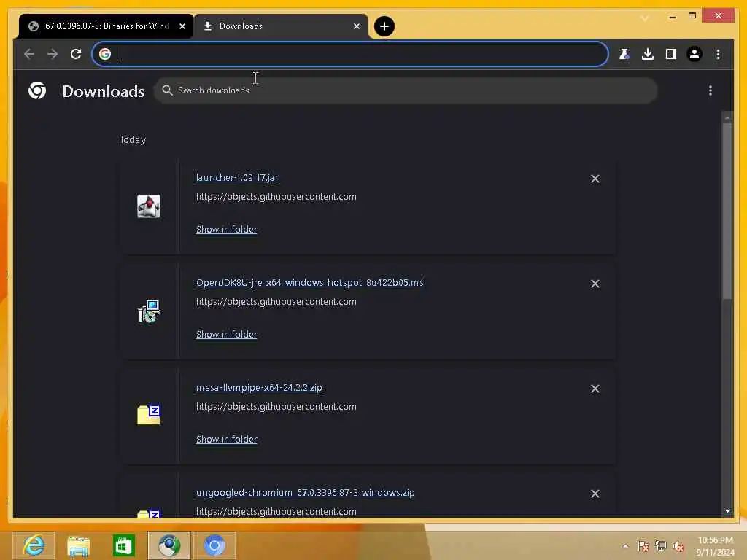The height and width of the screenshot is (560, 747).
Task: Show OpenJDK msi in folder
Action: pyautogui.click(x=227, y=334)
